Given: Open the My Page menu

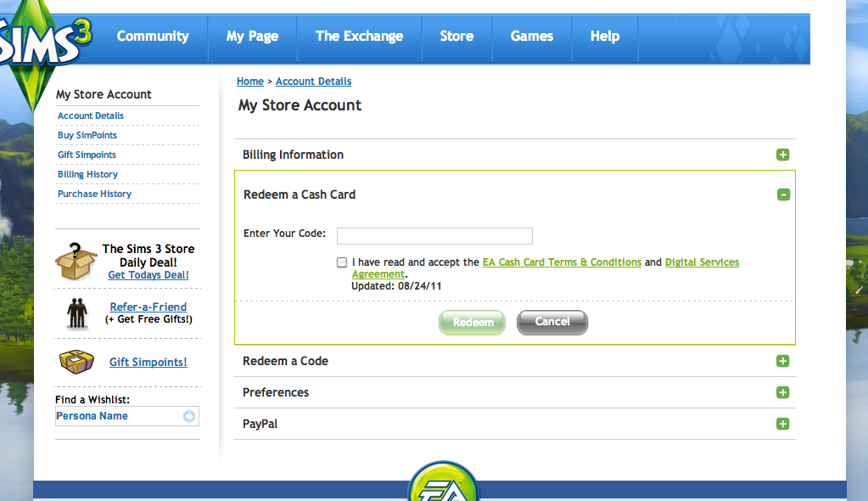Looking at the screenshot, I should [253, 37].
